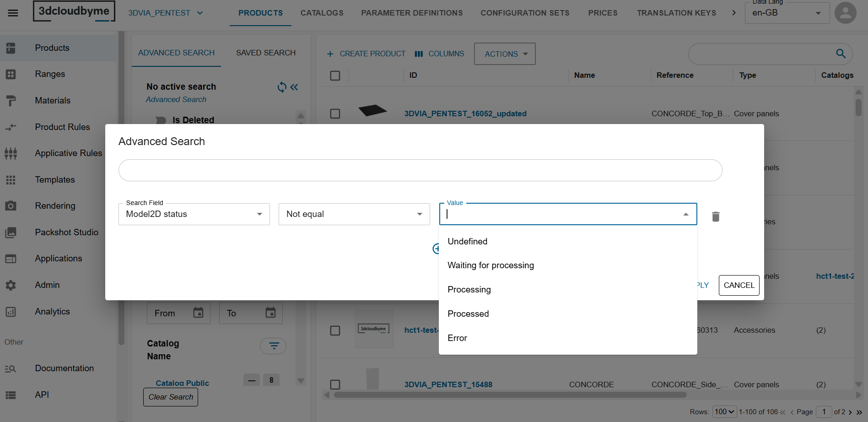
Task: Click the Analytics chart icon
Action: tap(11, 312)
